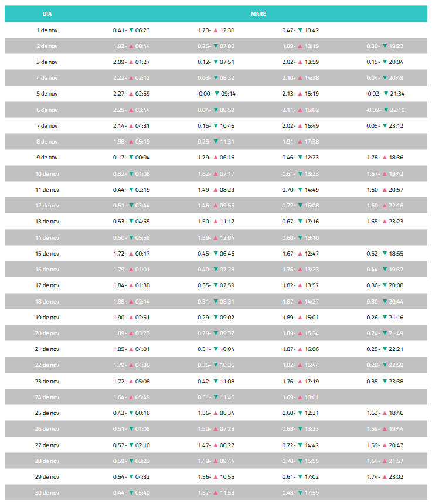This screenshot has width=432, height=504.
Task: Click the MARÉ column header
Action: click(258, 13)
